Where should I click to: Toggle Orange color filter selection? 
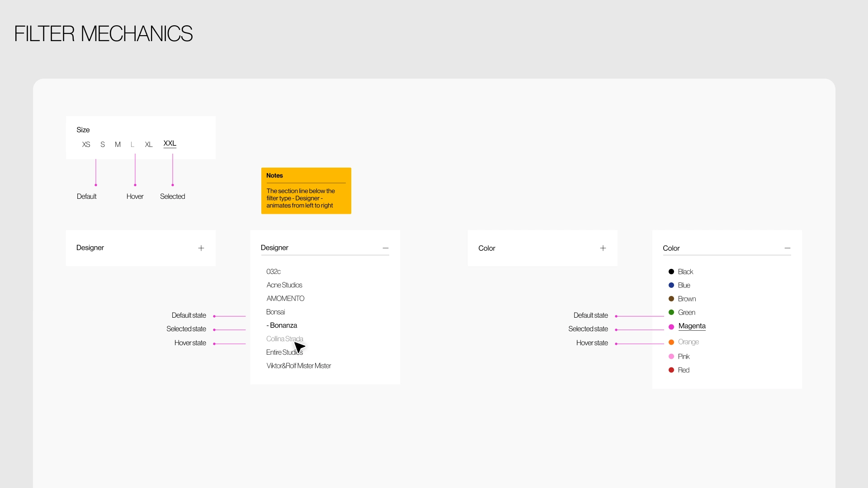coord(689,342)
